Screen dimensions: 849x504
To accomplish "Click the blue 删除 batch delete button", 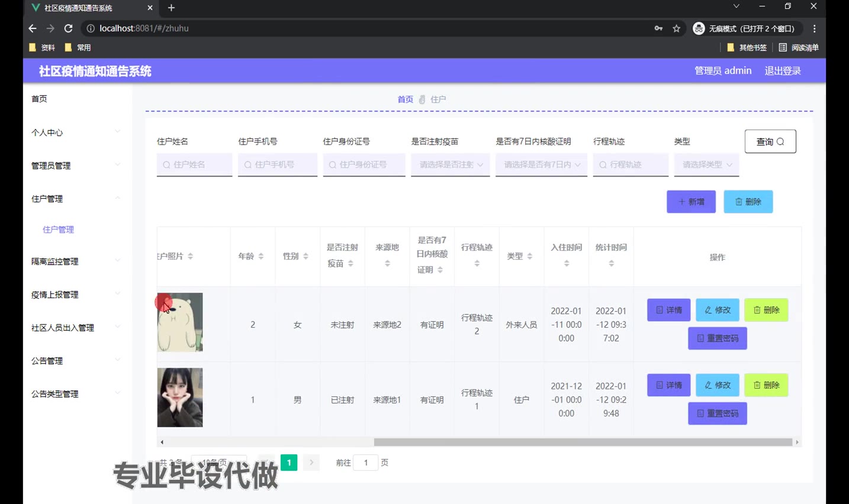I will pos(748,202).
